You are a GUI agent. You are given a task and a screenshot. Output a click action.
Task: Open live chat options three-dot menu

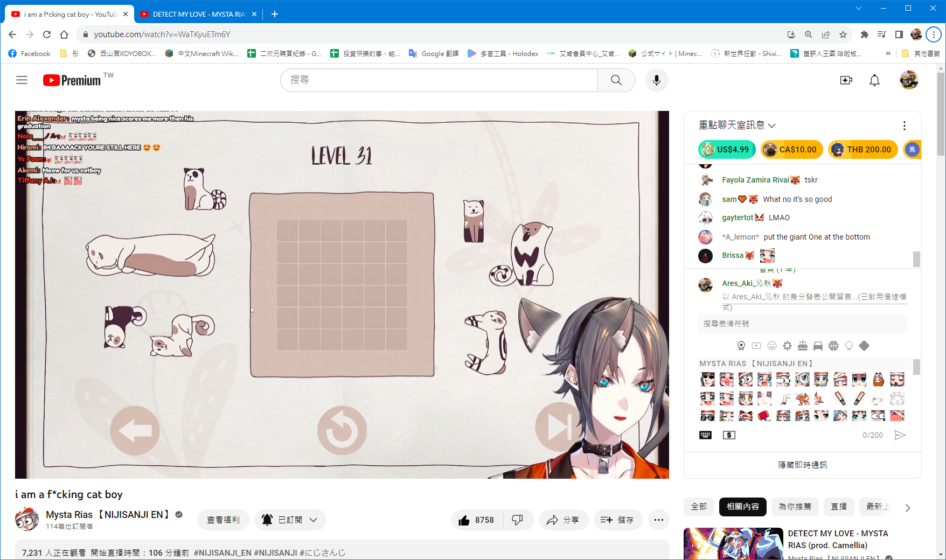coord(904,125)
